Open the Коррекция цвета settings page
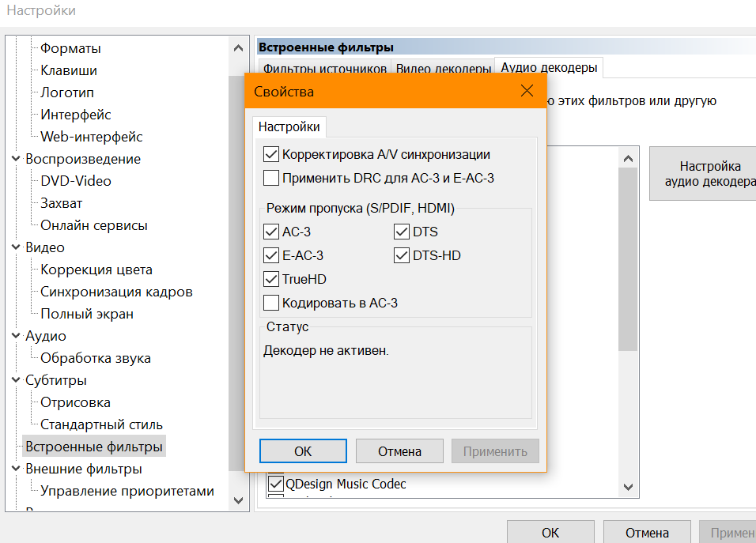756x543 pixels. (x=96, y=270)
